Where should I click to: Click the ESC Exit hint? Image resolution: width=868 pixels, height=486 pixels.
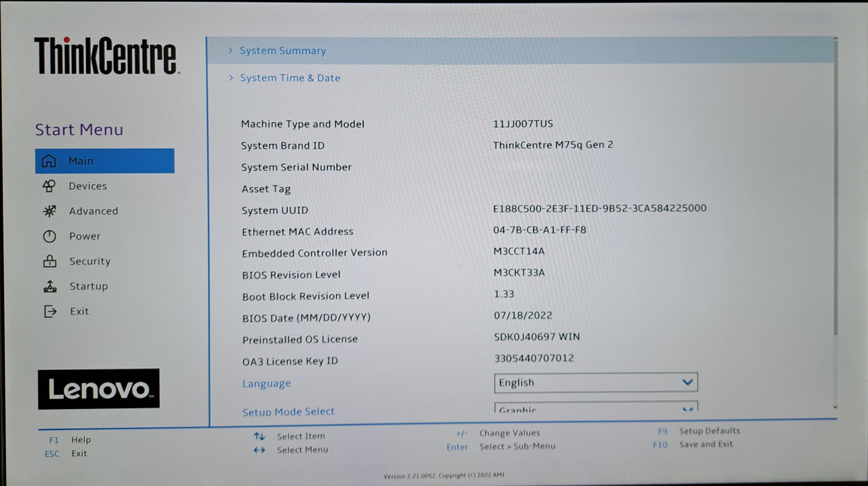(x=66, y=454)
